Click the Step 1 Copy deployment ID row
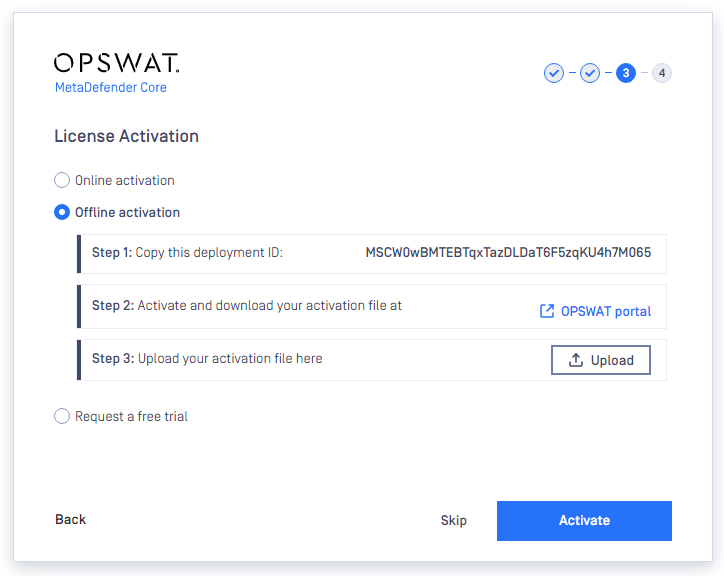The image size is (724, 577). 372,254
